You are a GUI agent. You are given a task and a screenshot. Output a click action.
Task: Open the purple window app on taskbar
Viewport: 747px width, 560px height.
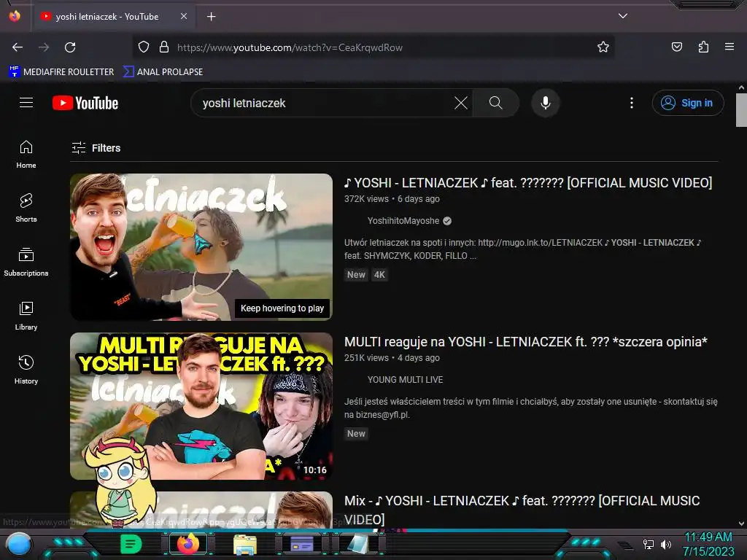(x=302, y=544)
